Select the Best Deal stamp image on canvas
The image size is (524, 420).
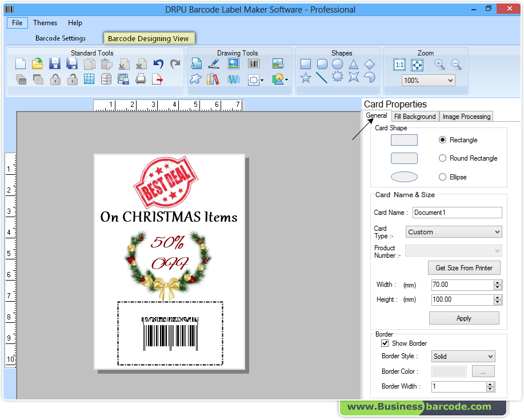click(x=166, y=182)
